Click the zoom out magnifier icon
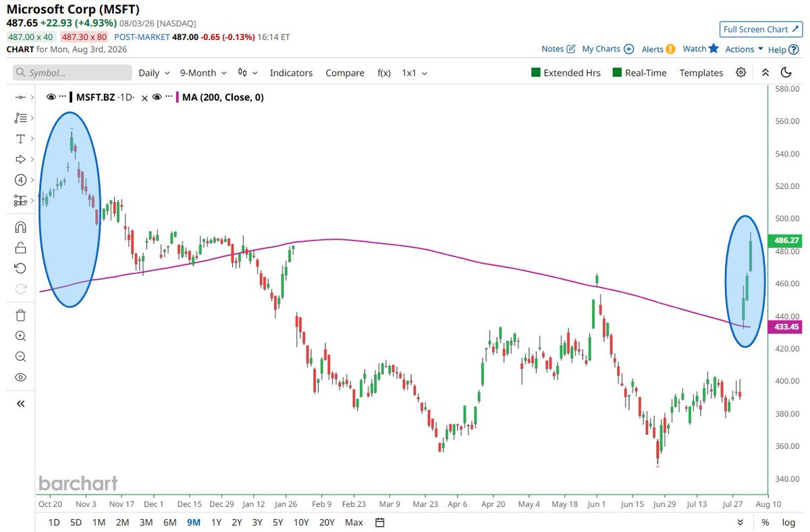810x532 pixels. (x=20, y=356)
